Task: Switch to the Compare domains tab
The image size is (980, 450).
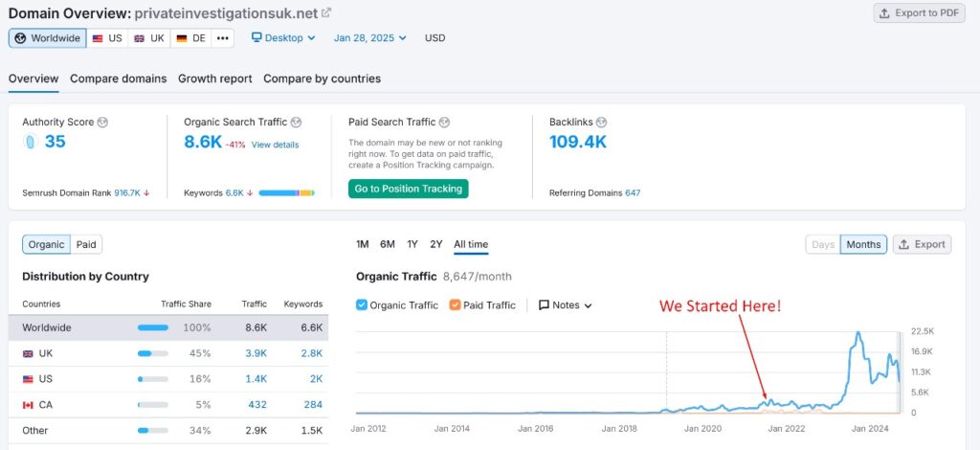Action: tap(118, 79)
